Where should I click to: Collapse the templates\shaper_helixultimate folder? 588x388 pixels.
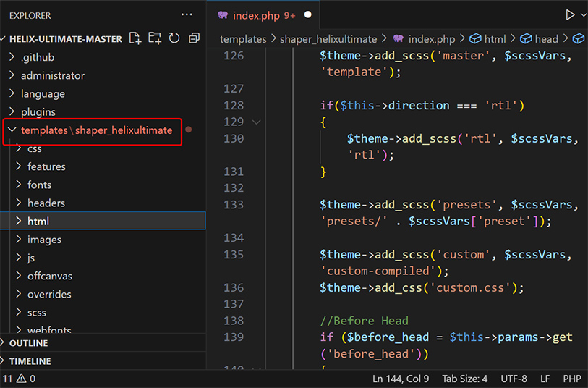pos(12,130)
